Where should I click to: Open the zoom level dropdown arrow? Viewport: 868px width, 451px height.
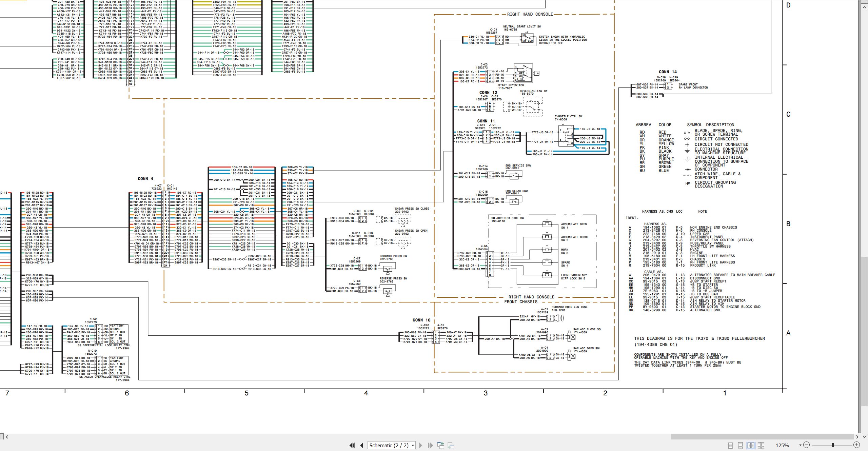click(x=800, y=445)
